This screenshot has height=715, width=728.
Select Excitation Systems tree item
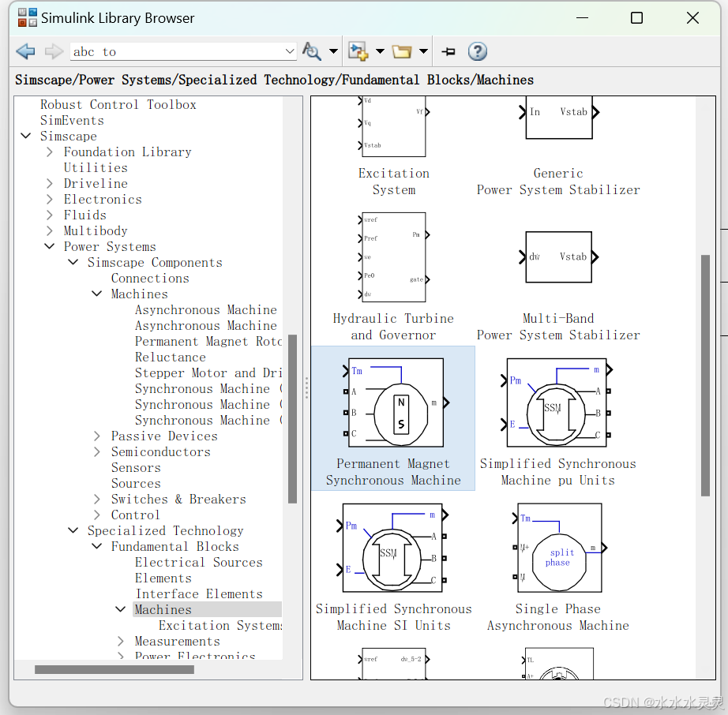[220, 625]
